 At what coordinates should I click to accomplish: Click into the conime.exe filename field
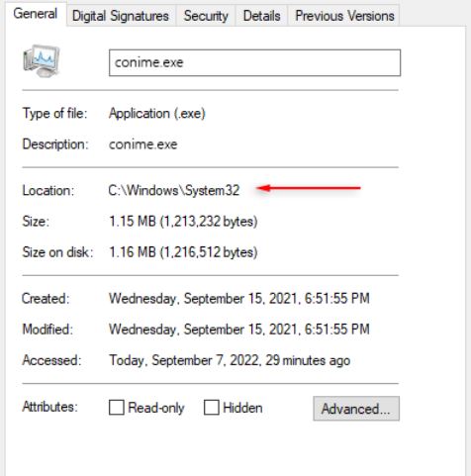[x=255, y=62]
